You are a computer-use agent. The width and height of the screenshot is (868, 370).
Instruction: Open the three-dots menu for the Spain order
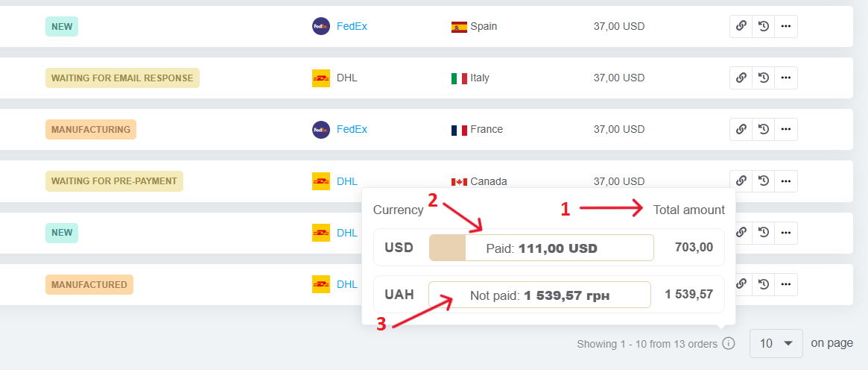coord(785,26)
